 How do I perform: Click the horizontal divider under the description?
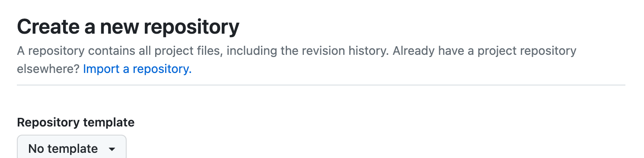pos(321,85)
